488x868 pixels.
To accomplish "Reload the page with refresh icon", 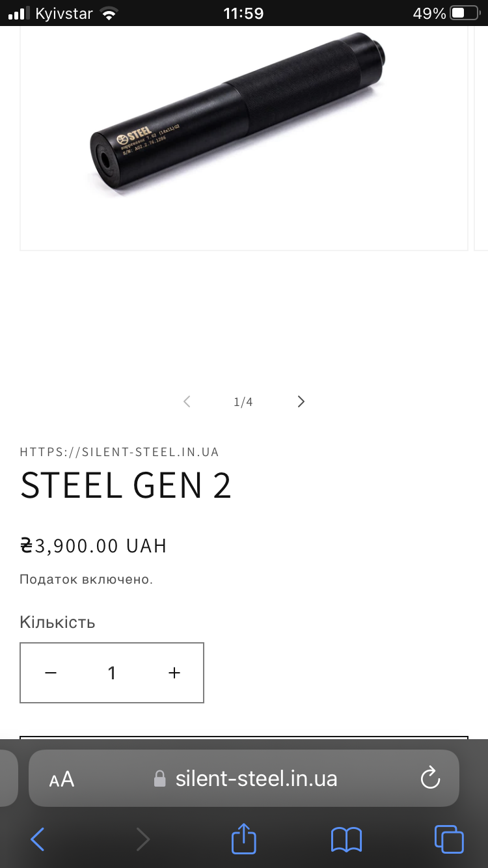I will [x=430, y=778].
